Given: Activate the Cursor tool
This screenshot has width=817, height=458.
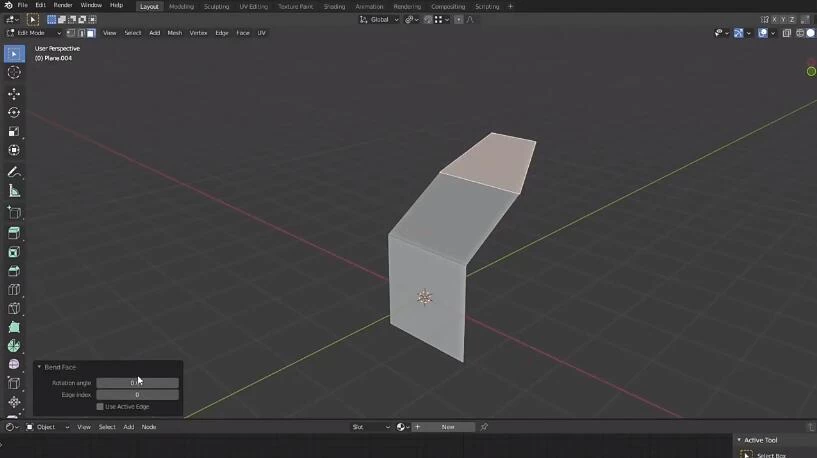Looking at the screenshot, I should [x=14, y=72].
